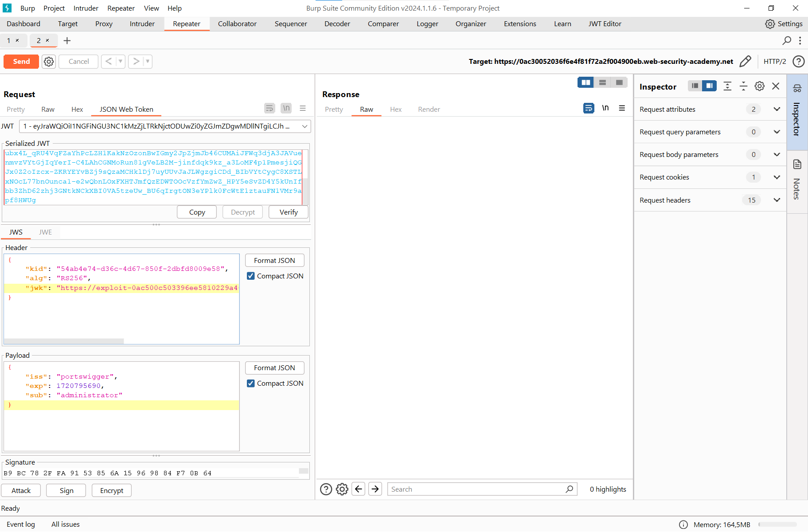Switch request view to Raw
Screen dimensions: 808x532
pos(48,109)
